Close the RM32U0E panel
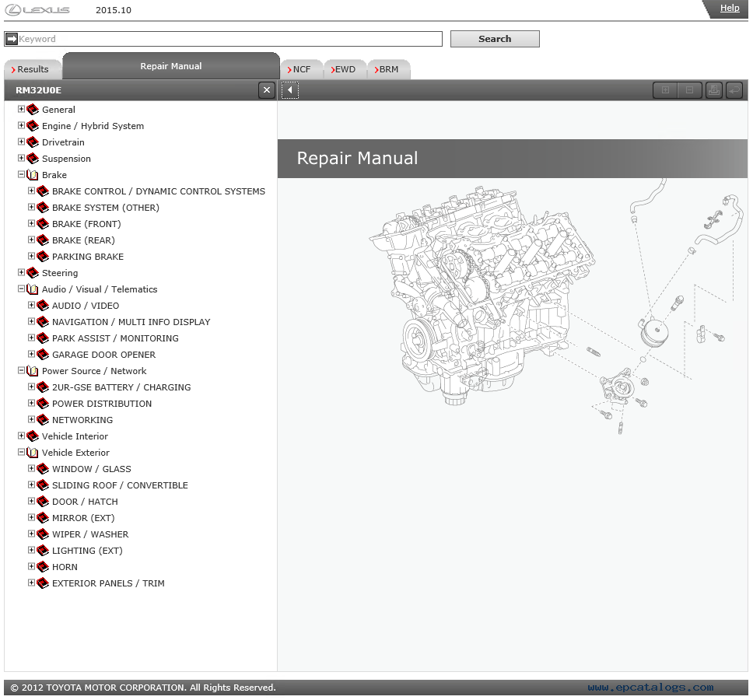 267,90
